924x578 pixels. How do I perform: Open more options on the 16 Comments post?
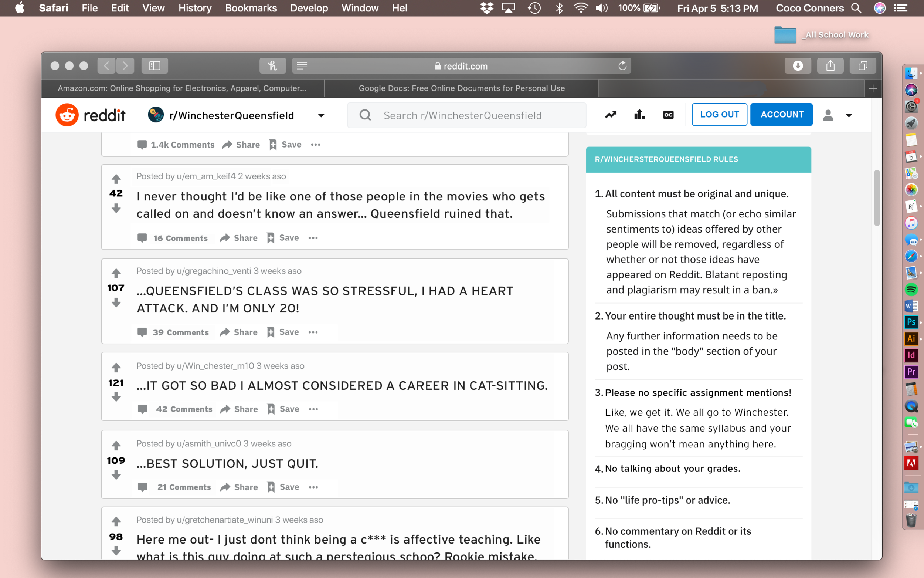pos(313,238)
